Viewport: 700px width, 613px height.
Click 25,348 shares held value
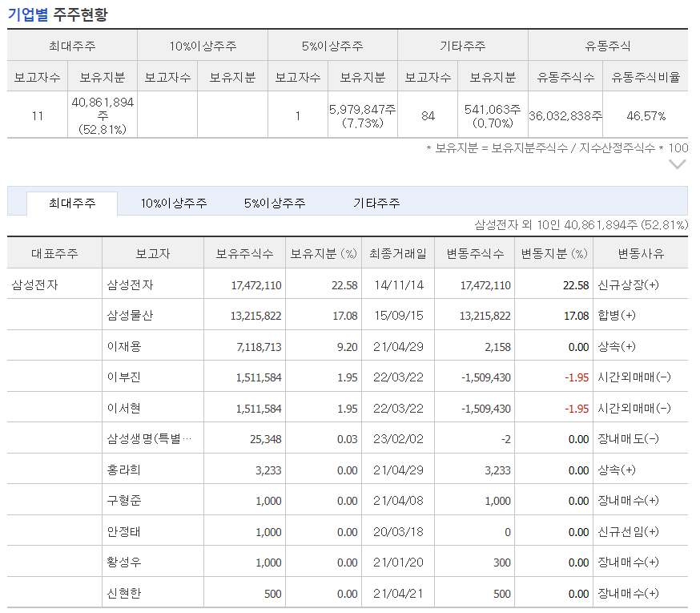[266, 439]
